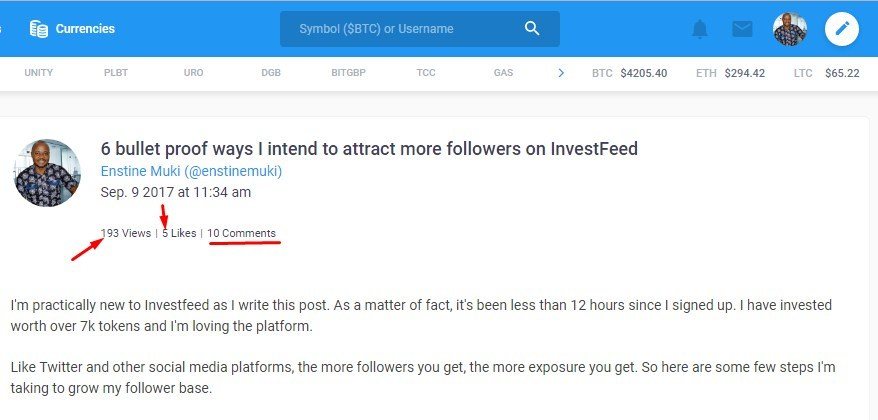Select the PLBT ticker
The width and height of the screenshot is (878, 420).
[x=116, y=73]
